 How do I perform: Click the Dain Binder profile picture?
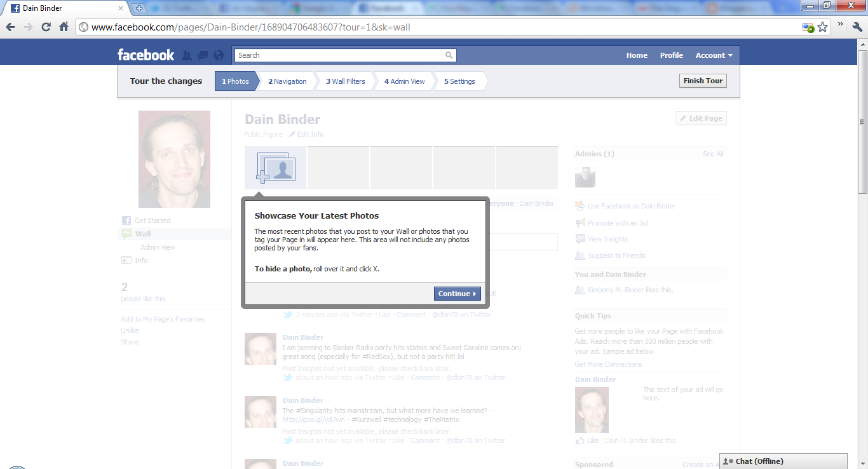click(174, 159)
